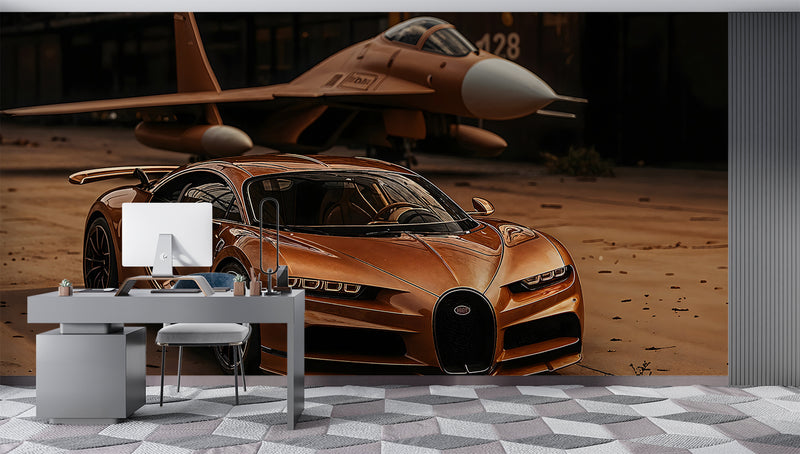This screenshot has height=454, width=800.
Task: Click the oval Bugatti emblem on the grille
Action: point(462,310)
